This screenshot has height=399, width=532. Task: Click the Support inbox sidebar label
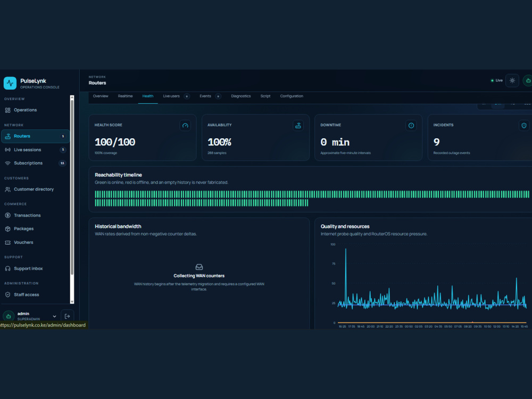[x=28, y=269]
